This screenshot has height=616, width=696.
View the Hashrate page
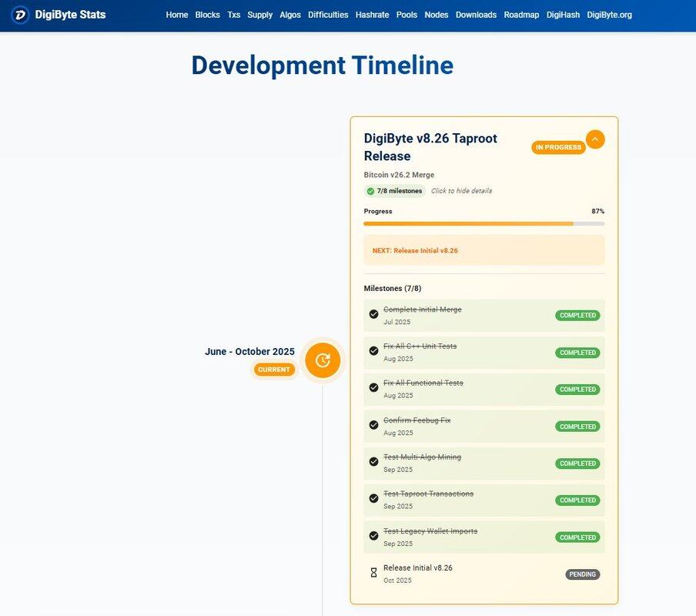pyautogui.click(x=372, y=15)
